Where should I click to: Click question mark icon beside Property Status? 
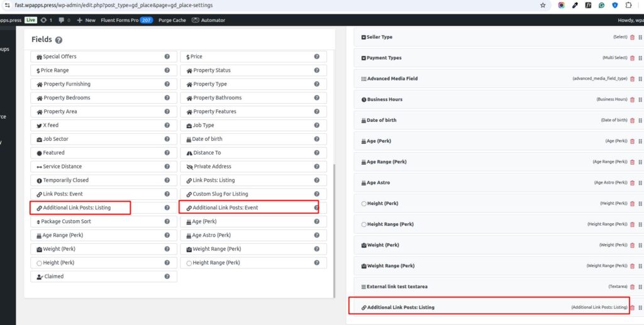coord(317,70)
